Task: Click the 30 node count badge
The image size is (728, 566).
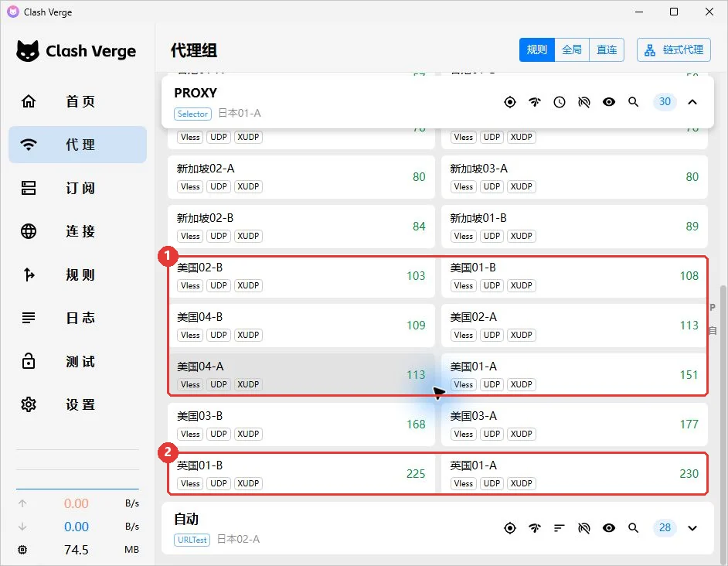Action: pos(665,101)
